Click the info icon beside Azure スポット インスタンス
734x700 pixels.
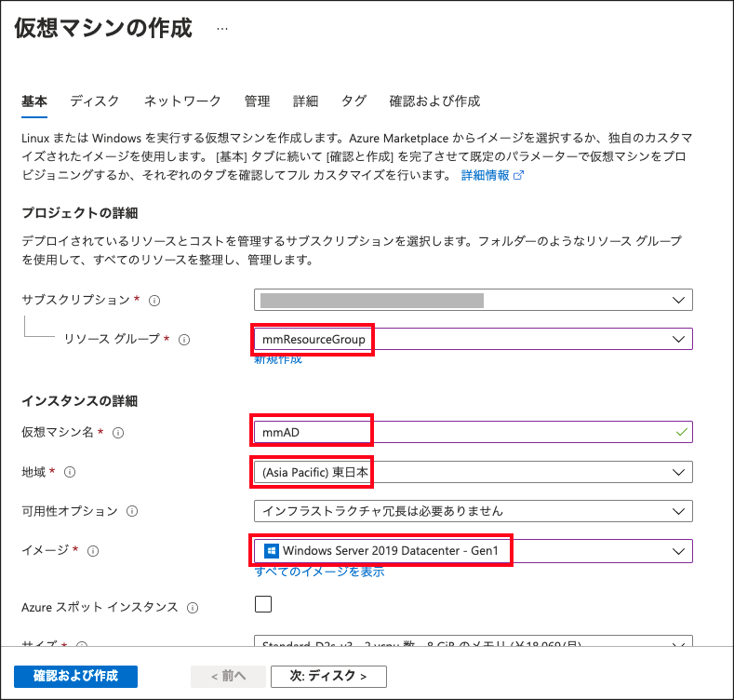click(x=193, y=608)
